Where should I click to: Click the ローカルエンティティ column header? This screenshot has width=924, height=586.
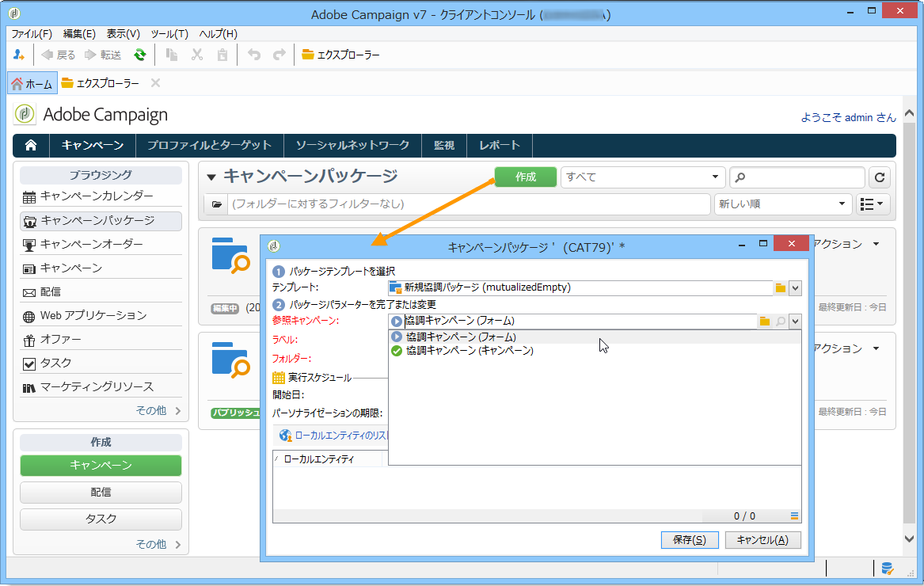pyautogui.click(x=328, y=459)
